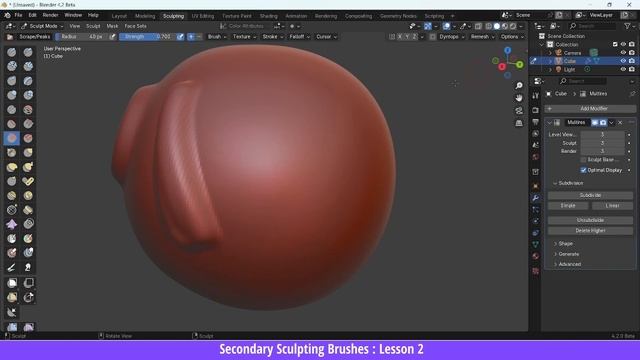Select the active Scrape brush tool
This screenshot has height=360, width=640.
pos(11,138)
